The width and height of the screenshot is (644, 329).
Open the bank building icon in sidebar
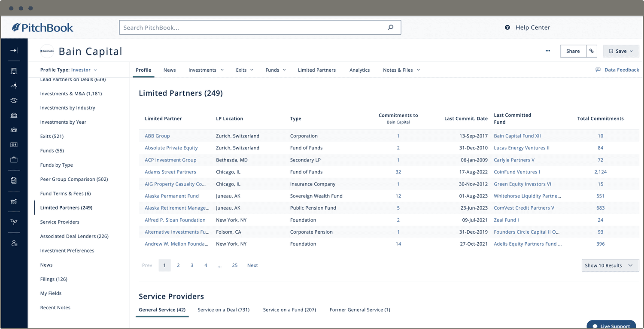click(14, 115)
